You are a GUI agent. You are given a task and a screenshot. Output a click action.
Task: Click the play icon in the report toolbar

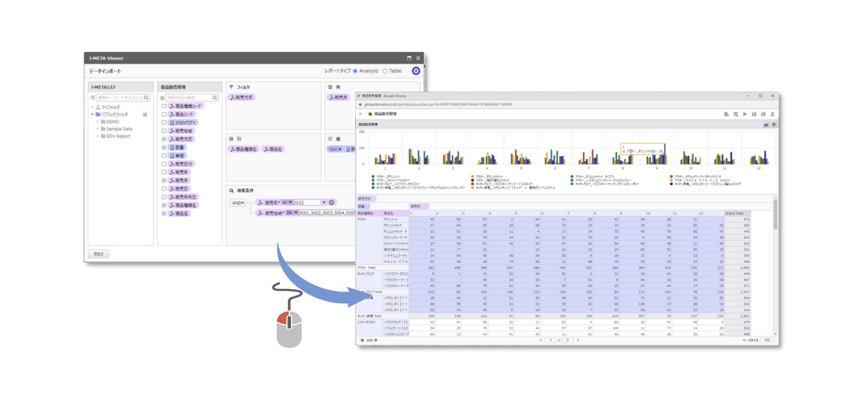click(x=745, y=114)
